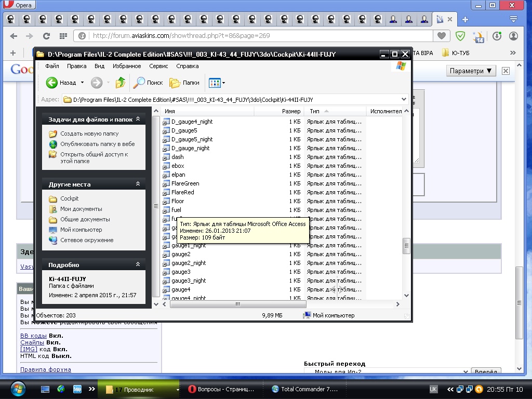Screen dimensions: 532x399
Task: Collapse the Other places (Другие места) panel
Action: point(138,184)
